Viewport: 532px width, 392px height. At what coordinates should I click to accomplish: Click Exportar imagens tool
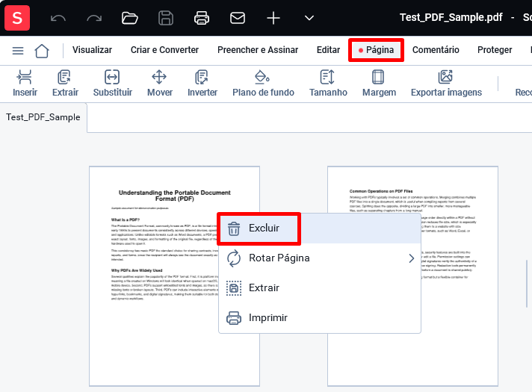446,84
